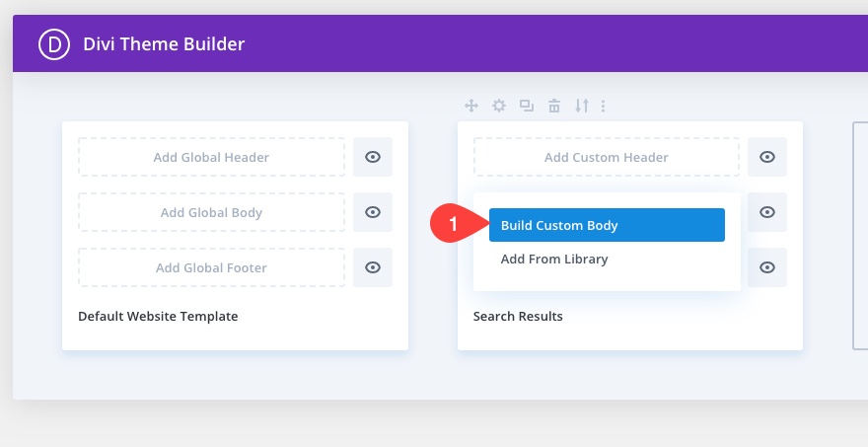Open template settings gear icon
The height and width of the screenshot is (447, 868).
(x=499, y=106)
